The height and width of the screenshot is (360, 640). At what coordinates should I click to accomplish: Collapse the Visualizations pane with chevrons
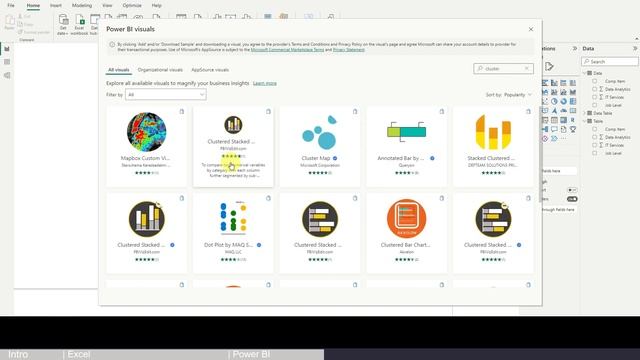pyautogui.click(x=575, y=48)
